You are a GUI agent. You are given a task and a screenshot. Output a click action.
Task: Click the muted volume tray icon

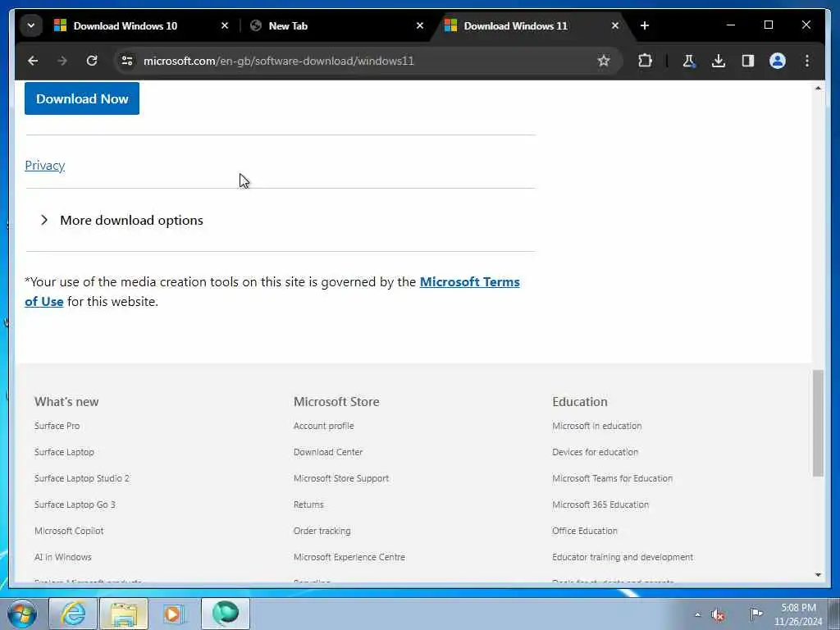point(719,615)
